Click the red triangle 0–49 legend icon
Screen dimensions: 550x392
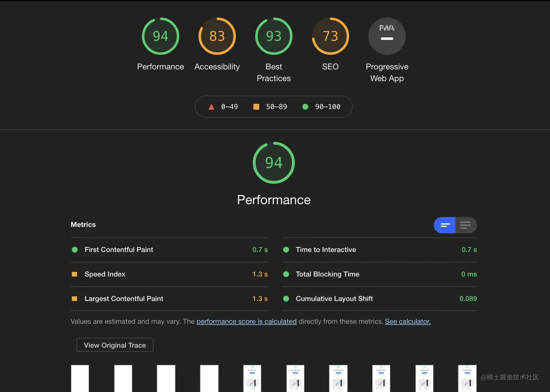[x=211, y=107]
